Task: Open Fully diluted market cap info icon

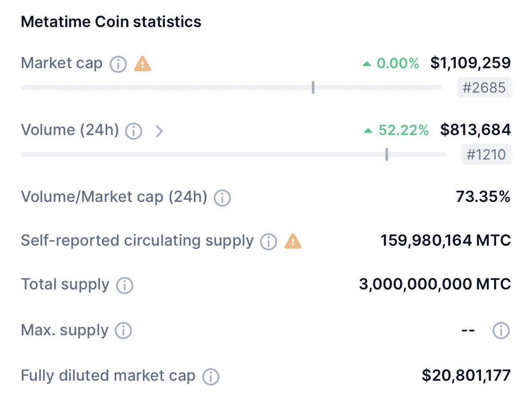Action: (x=211, y=377)
